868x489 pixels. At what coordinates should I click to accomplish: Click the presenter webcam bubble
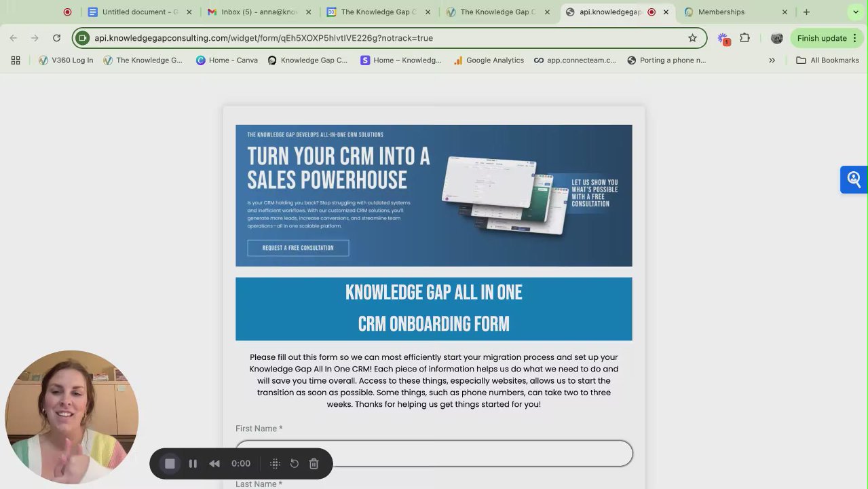pos(71,416)
